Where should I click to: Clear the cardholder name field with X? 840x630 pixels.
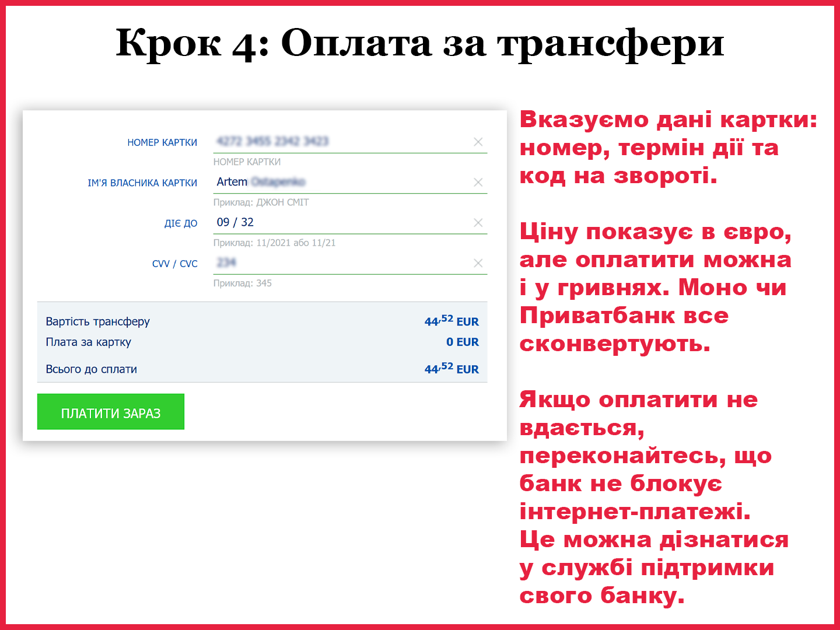(478, 182)
